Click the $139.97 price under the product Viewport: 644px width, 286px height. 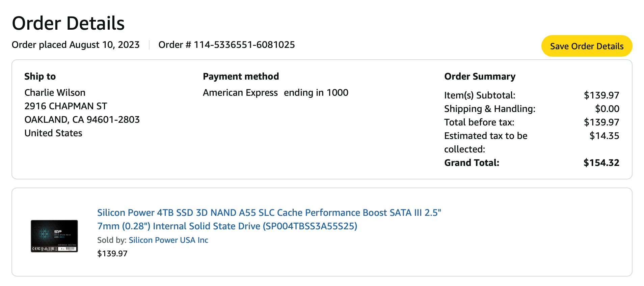[112, 254]
